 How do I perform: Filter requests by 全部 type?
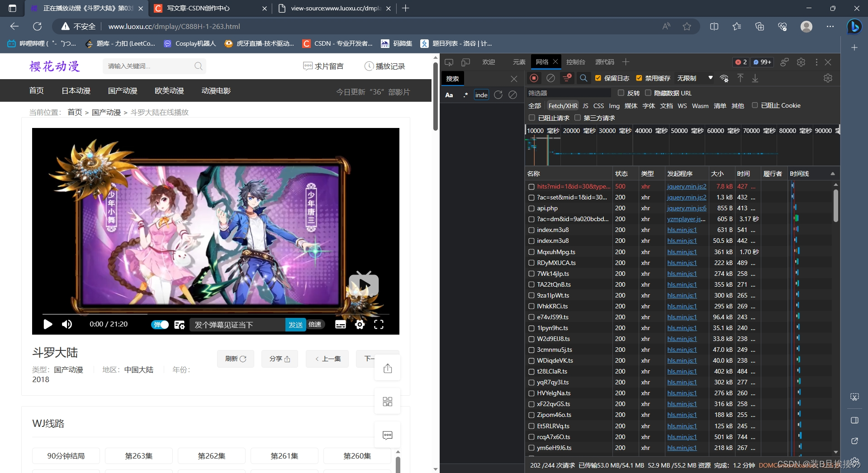point(534,105)
